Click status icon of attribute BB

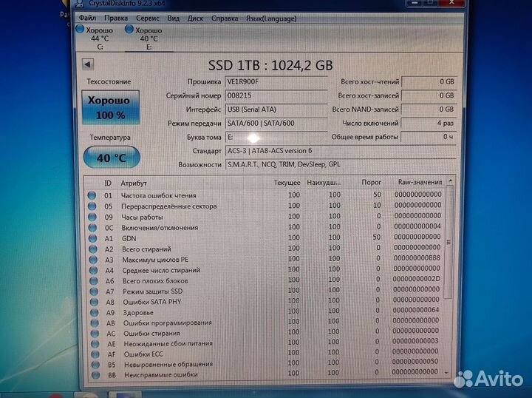pyautogui.click(x=96, y=375)
